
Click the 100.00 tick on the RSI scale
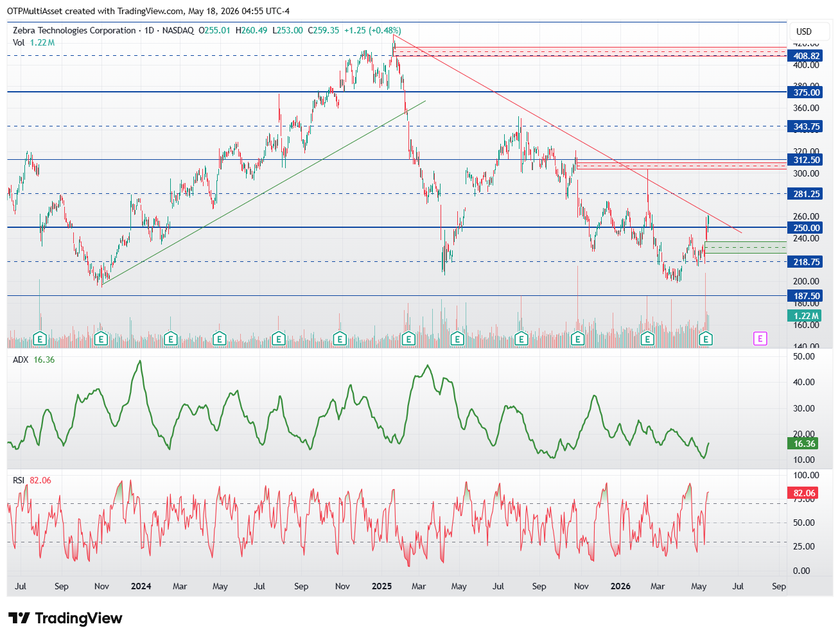[807, 475]
